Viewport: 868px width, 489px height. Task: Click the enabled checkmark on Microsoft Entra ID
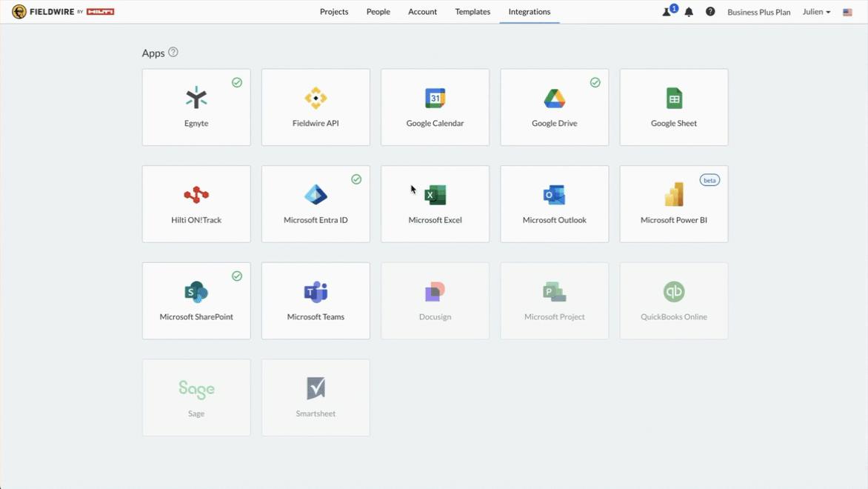point(356,179)
